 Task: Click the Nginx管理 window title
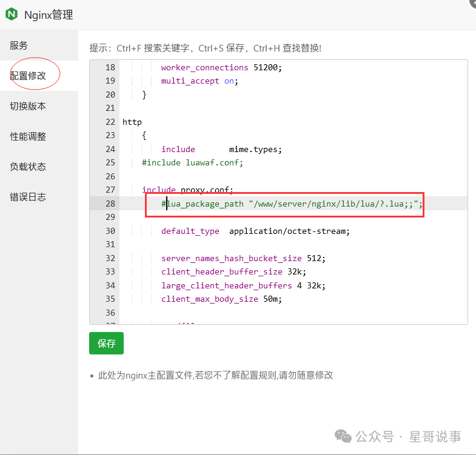[49, 15]
